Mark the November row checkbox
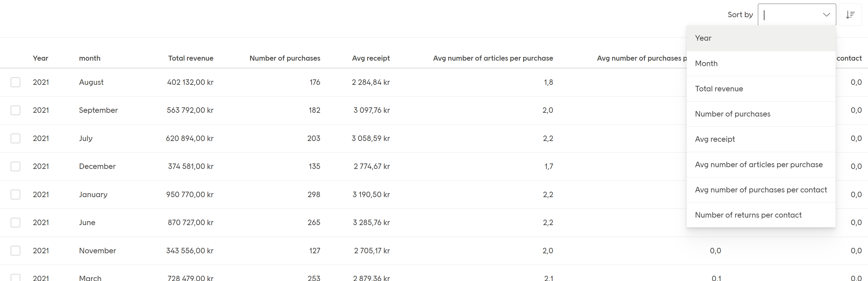This screenshot has height=281, width=868. coord(15,250)
